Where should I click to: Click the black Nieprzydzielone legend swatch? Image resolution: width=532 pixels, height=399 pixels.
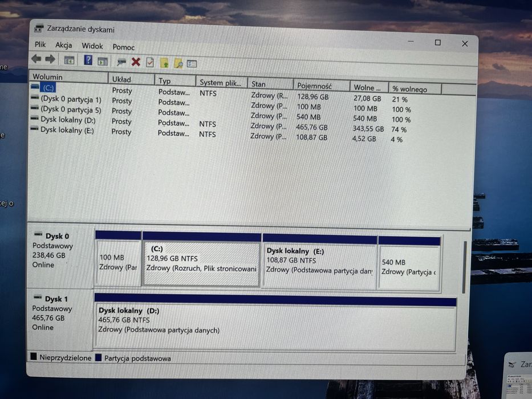coord(33,357)
